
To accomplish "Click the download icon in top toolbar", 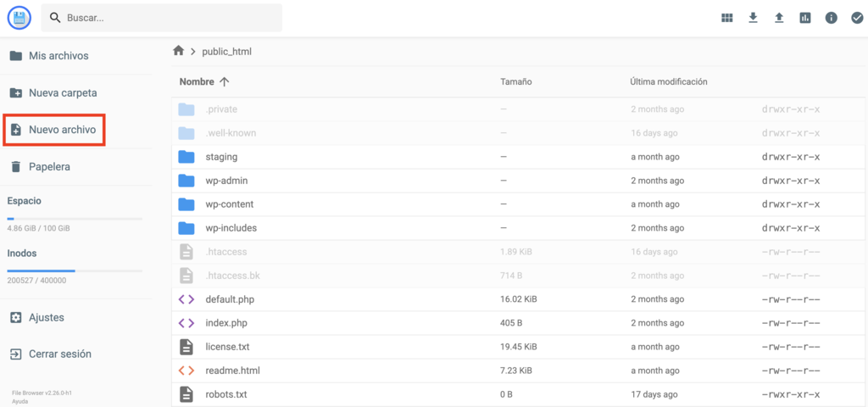I will coord(753,18).
